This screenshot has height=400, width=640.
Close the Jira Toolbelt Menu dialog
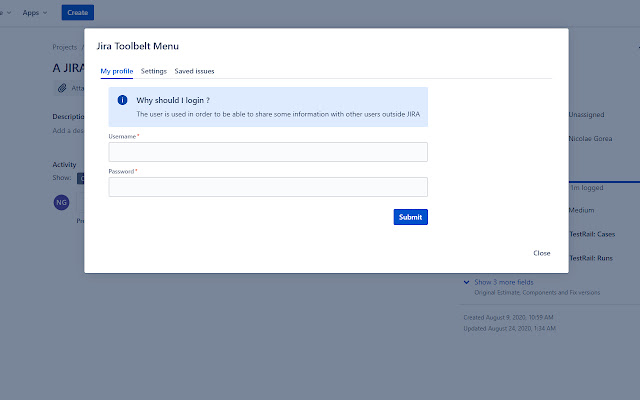(x=542, y=253)
